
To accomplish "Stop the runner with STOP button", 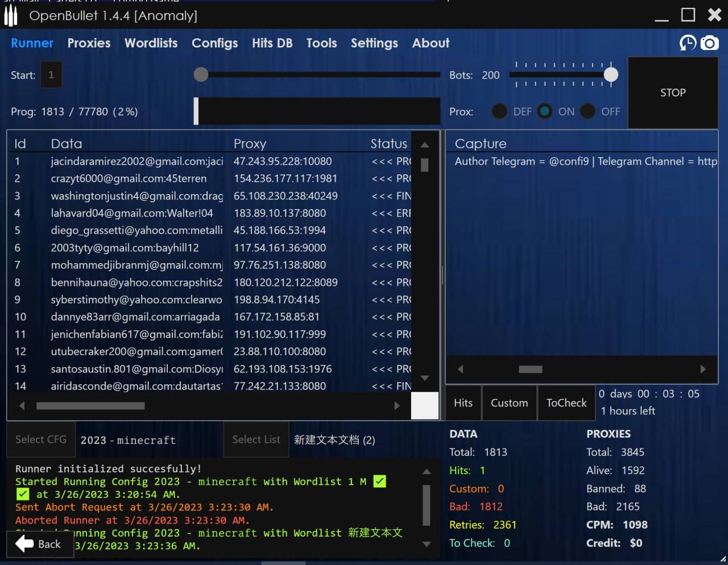I will [x=673, y=93].
